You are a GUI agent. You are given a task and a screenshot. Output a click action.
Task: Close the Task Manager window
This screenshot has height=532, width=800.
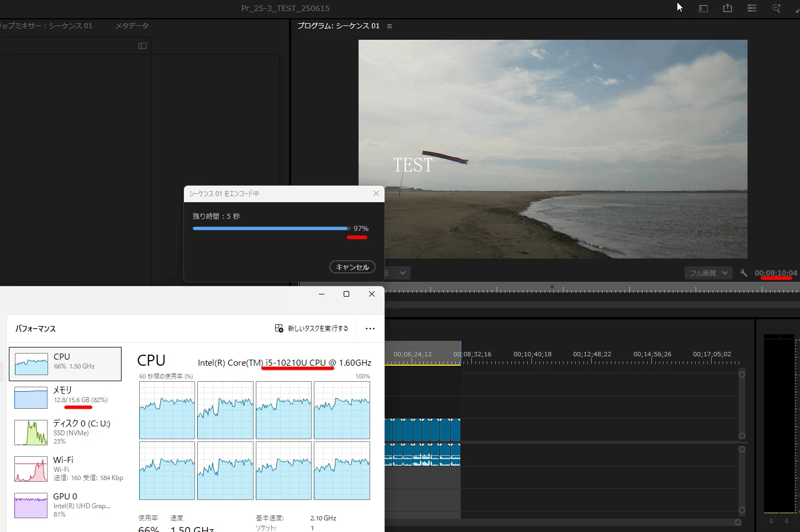[372, 294]
